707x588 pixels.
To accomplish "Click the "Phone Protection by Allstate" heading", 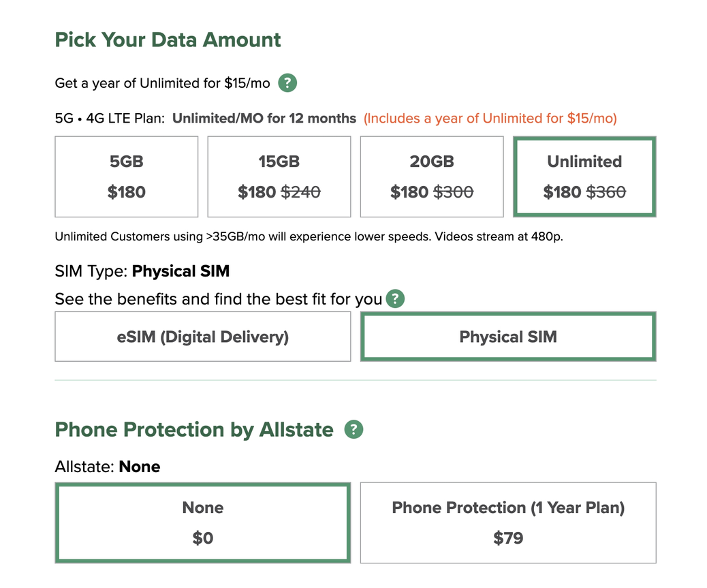I will tap(194, 430).
